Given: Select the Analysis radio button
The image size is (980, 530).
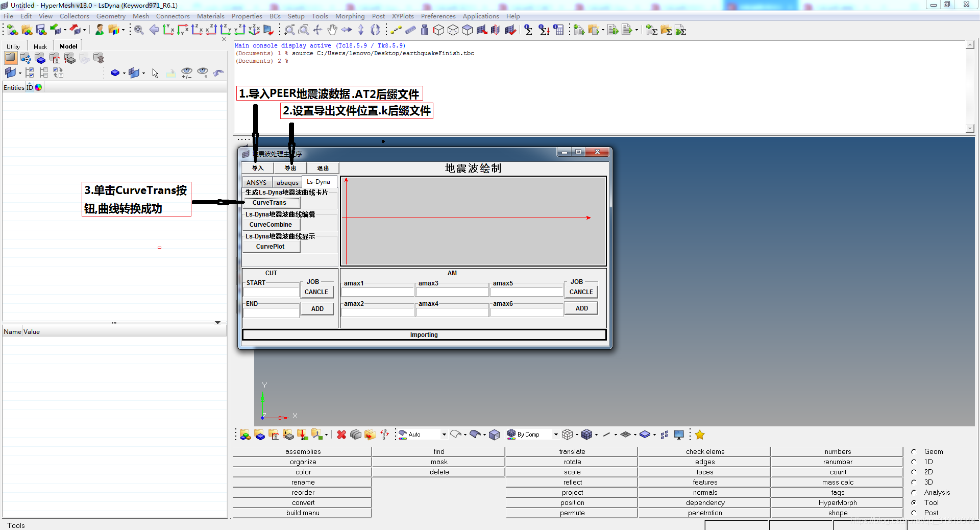Looking at the screenshot, I should point(914,492).
